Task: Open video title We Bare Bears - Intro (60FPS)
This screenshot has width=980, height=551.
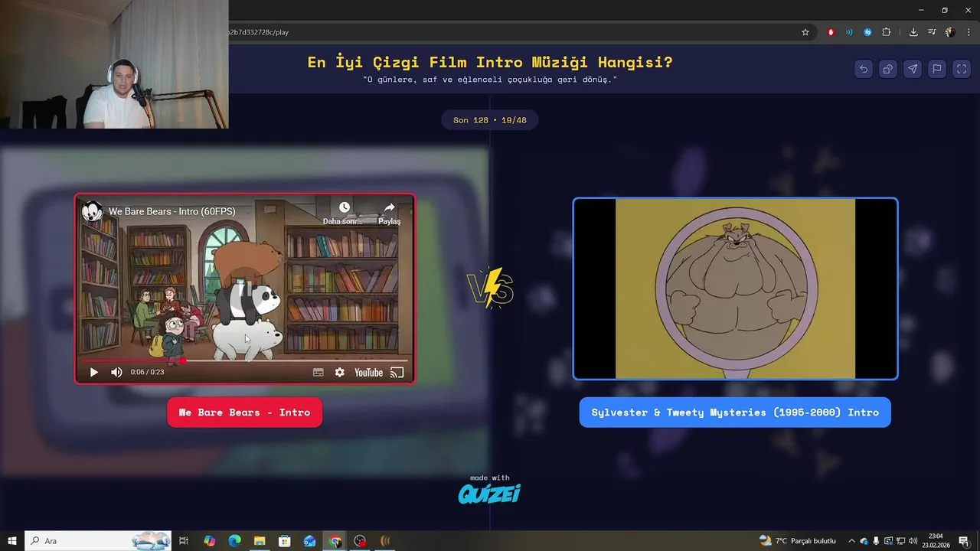Action: pos(171,211)
